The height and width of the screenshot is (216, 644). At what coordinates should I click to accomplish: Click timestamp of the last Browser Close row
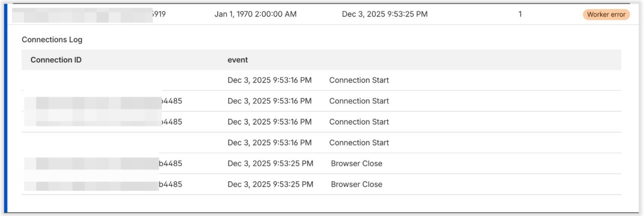270,185
